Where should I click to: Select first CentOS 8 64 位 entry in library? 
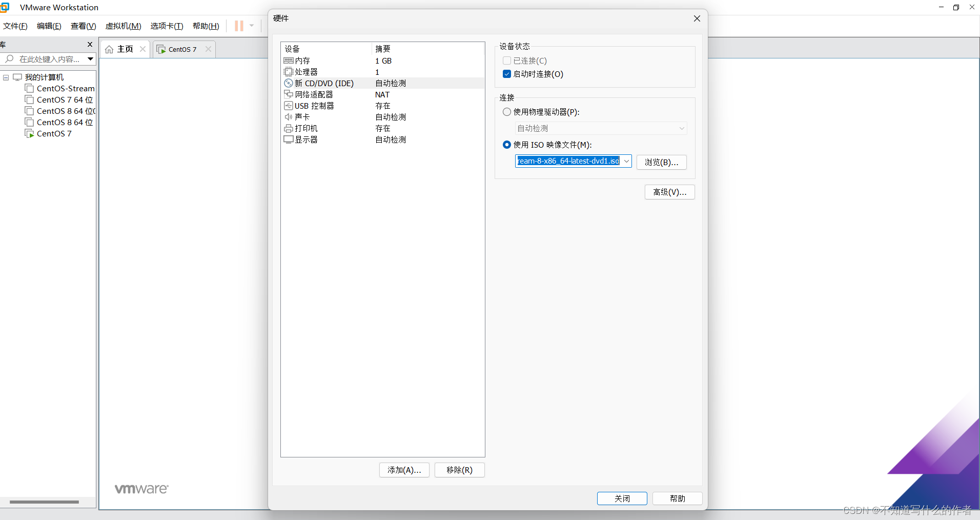click(x=66, y=111)
